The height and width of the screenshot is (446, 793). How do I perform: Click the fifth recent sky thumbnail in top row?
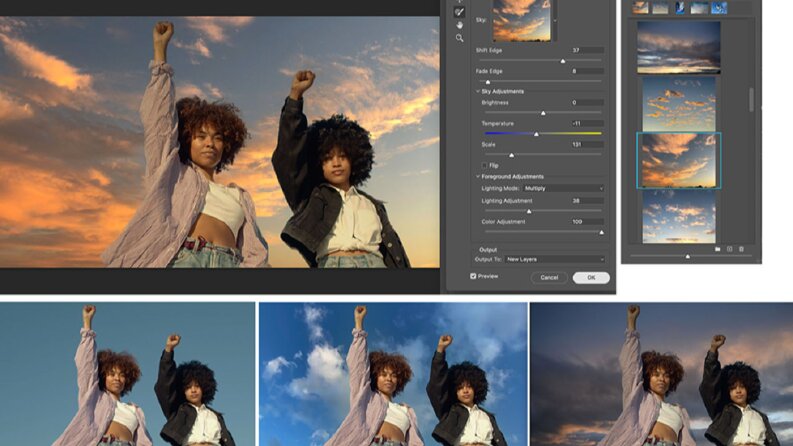point(719,7)
